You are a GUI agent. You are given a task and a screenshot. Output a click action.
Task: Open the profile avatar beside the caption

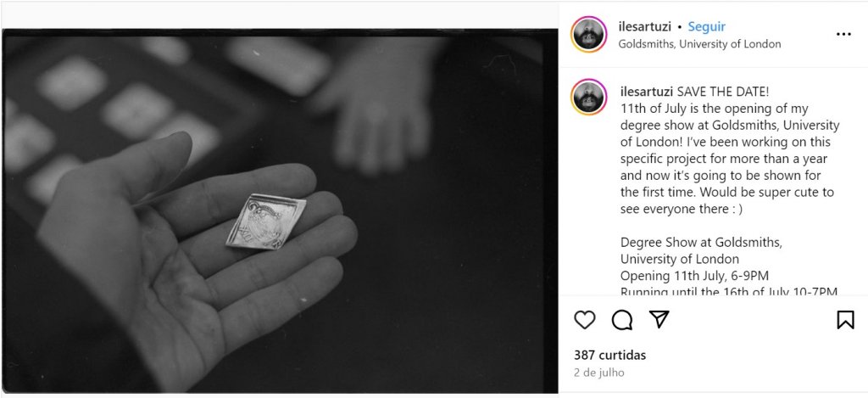tap(589, 97)
